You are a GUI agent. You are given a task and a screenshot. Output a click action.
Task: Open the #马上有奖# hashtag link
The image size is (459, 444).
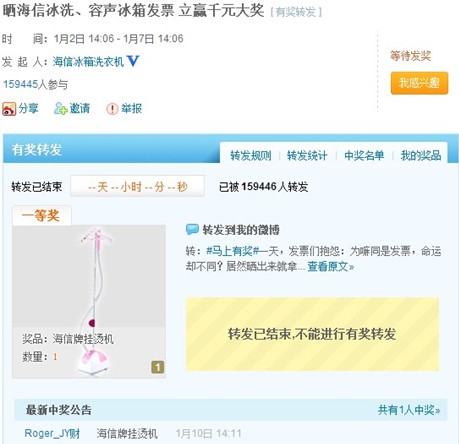click(233, 251)
